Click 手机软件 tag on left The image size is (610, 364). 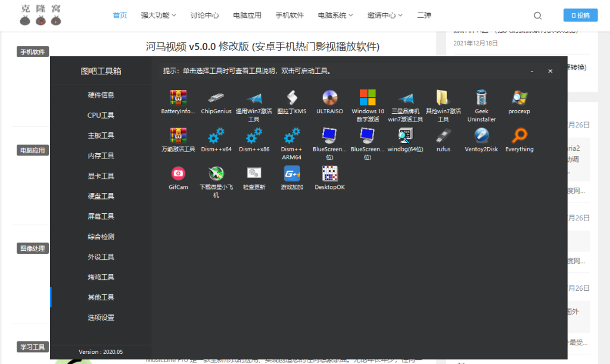click(33, 52)
